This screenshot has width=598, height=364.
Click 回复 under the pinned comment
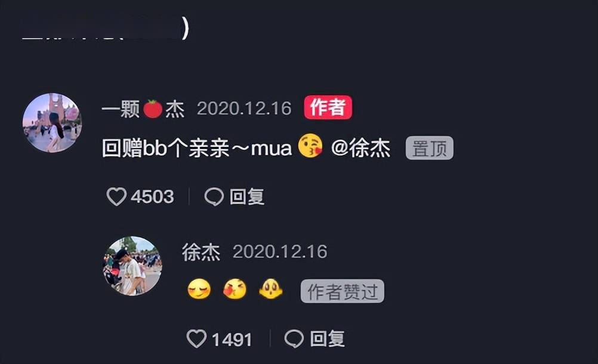246,197
